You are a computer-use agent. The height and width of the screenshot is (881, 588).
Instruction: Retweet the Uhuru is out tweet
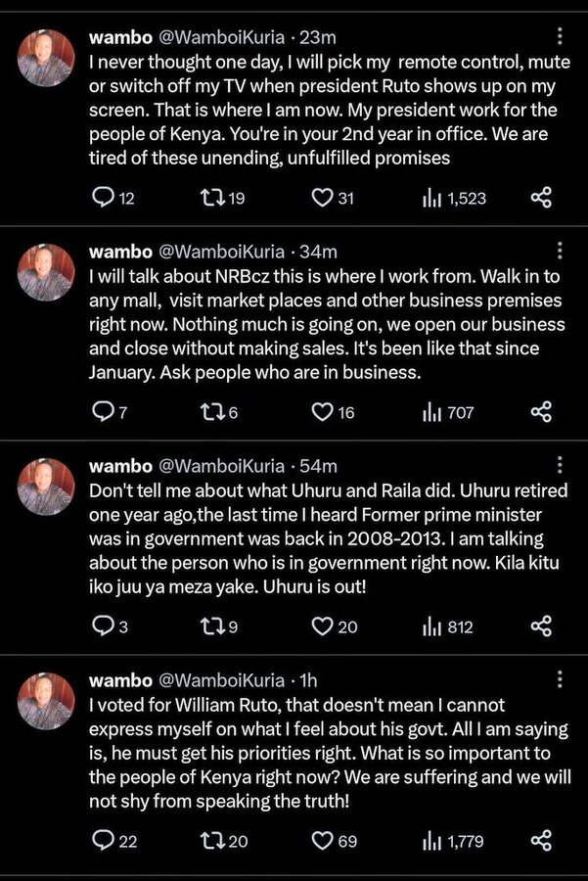(x=210, y=626)
